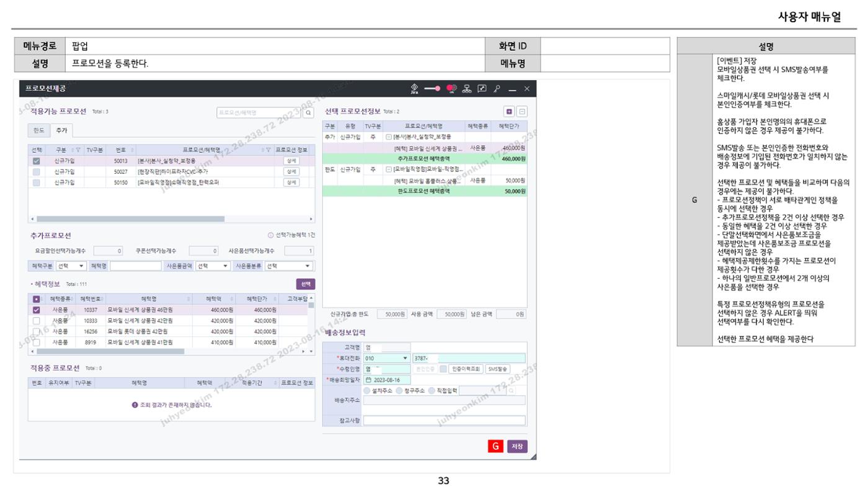The width and height of the screenshot is (868, 489).
Task: Toggle the checkbox next to 본인인증
Action: pyautogui.click(x=443, y=369)
